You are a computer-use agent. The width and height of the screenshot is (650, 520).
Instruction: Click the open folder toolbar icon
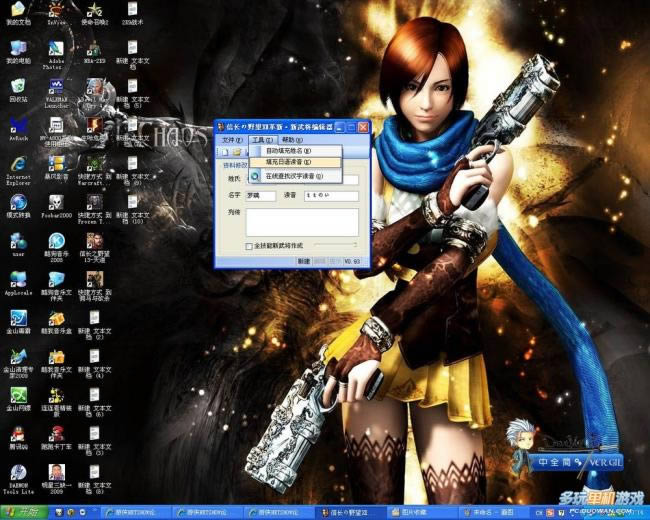[x=236, y=151]
